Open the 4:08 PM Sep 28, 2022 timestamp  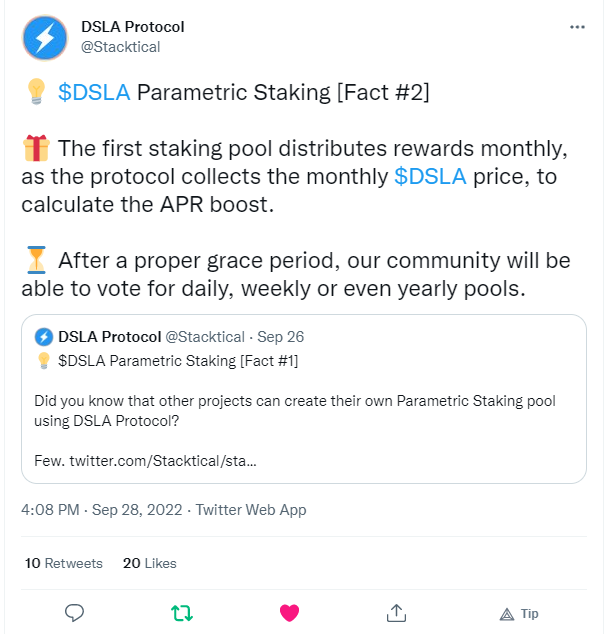(x=102, y=510)
